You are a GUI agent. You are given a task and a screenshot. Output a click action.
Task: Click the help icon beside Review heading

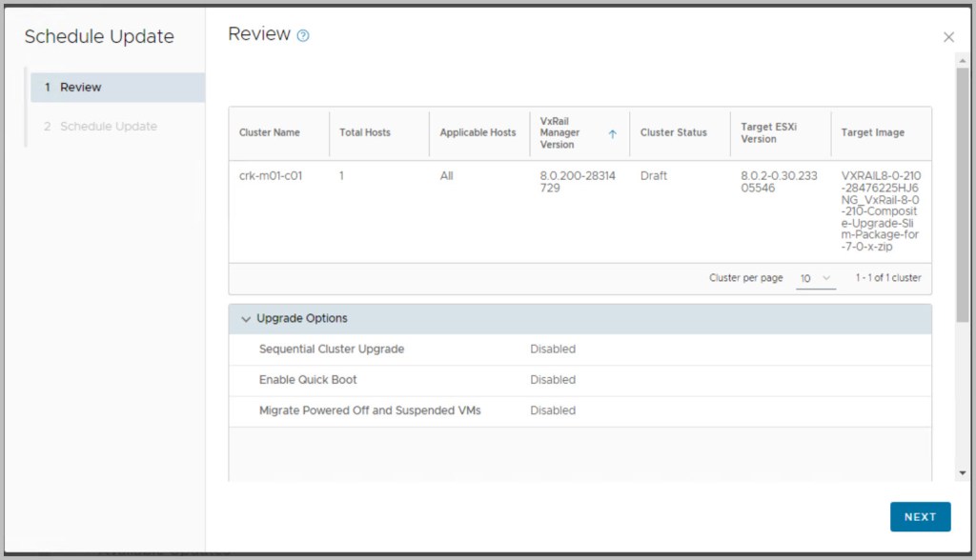(303, 36)
